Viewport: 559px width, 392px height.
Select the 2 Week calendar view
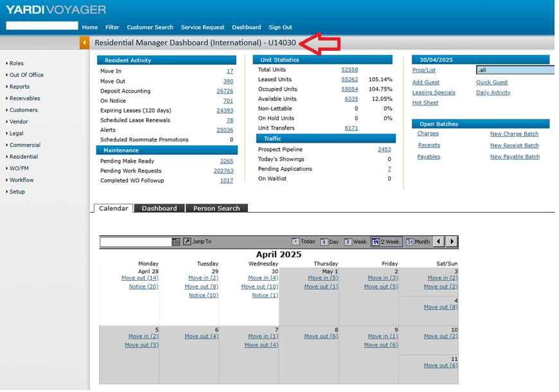point(386,242)
